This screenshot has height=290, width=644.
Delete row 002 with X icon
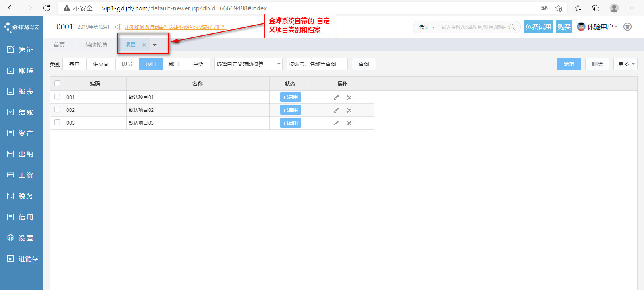coord(349,110)
